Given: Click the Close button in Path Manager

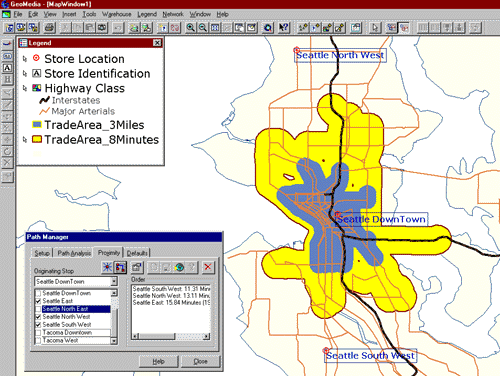Looking at the screenshot, I should pos(201,362).
